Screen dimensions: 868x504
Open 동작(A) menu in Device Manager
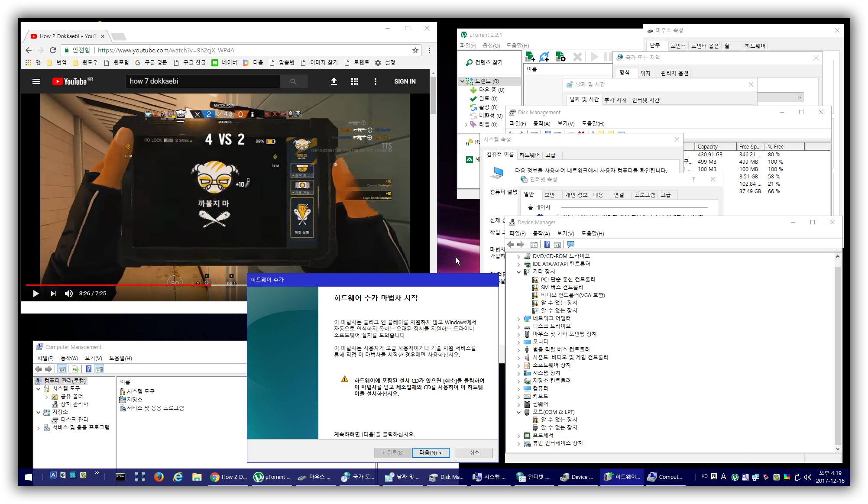coord(541,233)
